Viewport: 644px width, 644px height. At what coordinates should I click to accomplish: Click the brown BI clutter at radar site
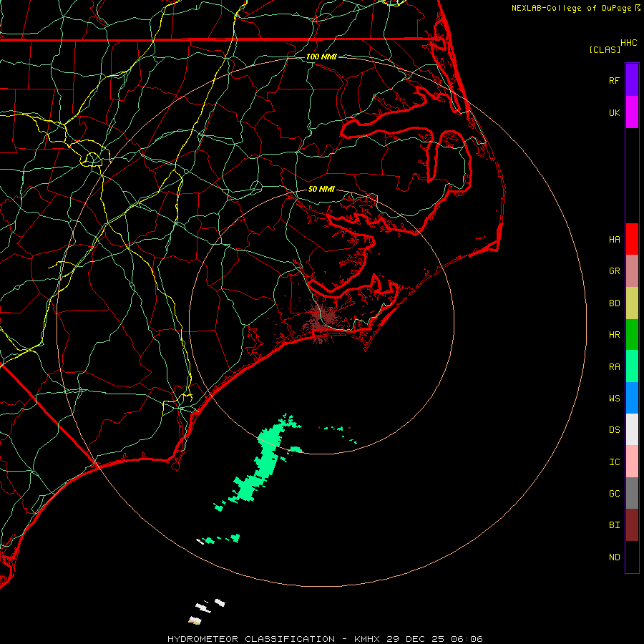(323, 320)
